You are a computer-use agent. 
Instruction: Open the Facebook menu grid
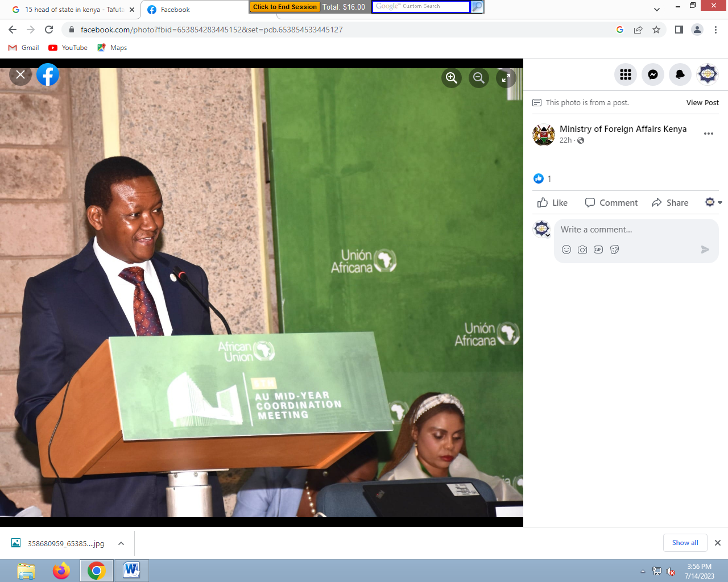point(626,74)
